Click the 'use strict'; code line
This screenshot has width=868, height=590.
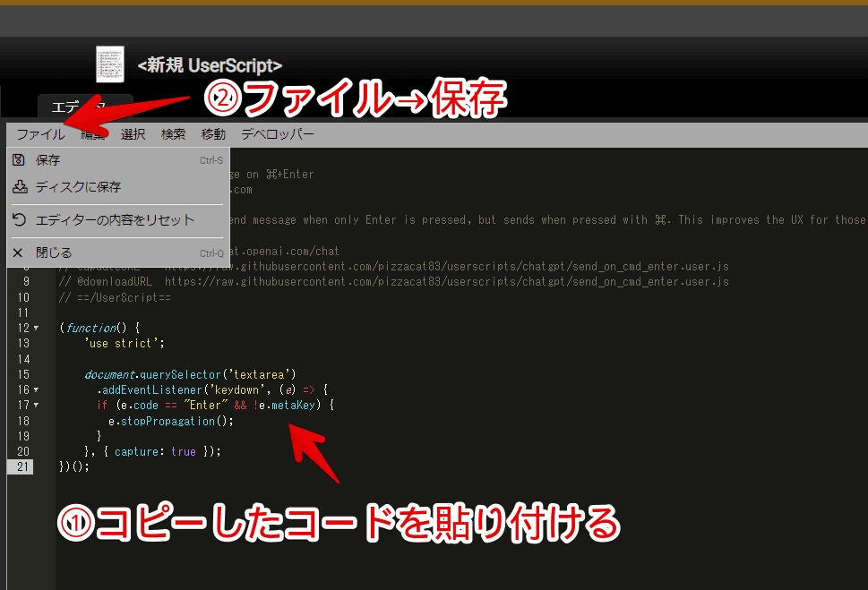tap(125, 343)
